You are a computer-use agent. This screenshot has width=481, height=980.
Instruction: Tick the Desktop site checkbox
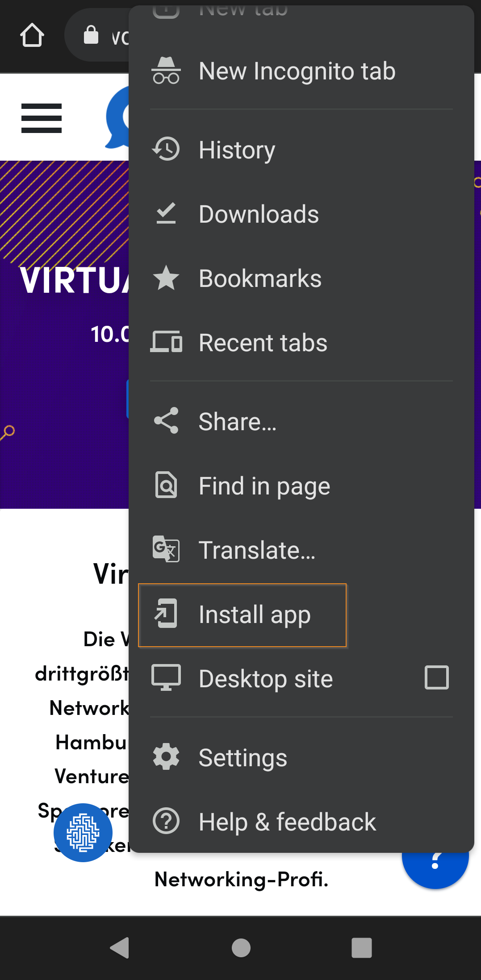[437, 678]
